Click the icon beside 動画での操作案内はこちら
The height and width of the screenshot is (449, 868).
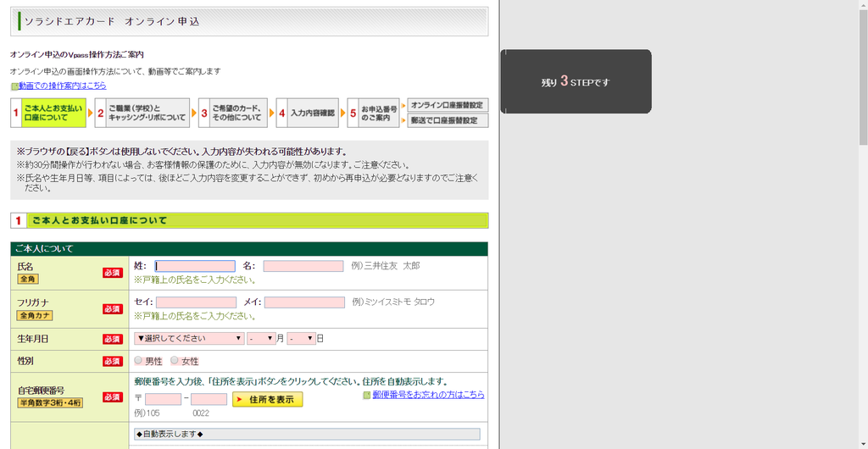point(15,86)
